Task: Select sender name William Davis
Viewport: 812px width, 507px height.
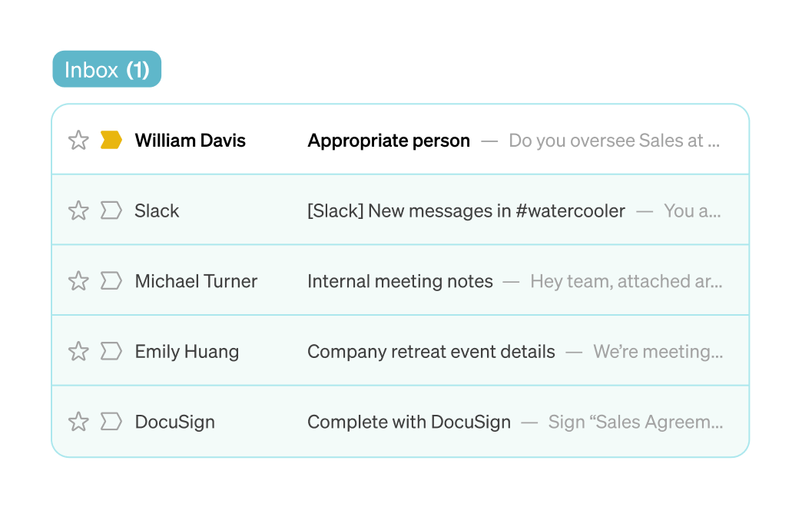Action: coord(191,141)
